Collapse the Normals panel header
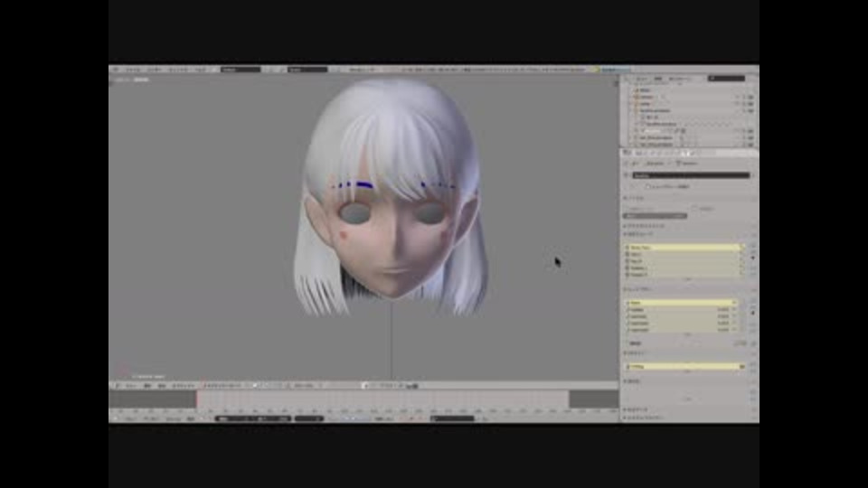Viewport: 868px width, 488px height. [633, 198]
